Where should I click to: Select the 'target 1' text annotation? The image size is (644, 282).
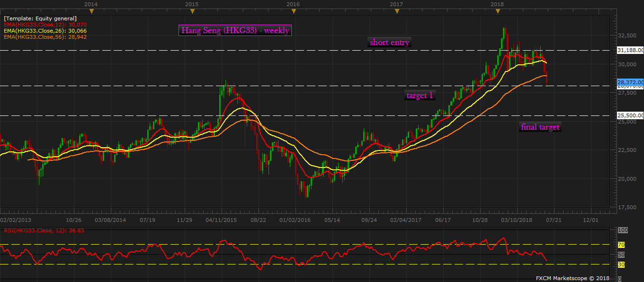[420, 96]
